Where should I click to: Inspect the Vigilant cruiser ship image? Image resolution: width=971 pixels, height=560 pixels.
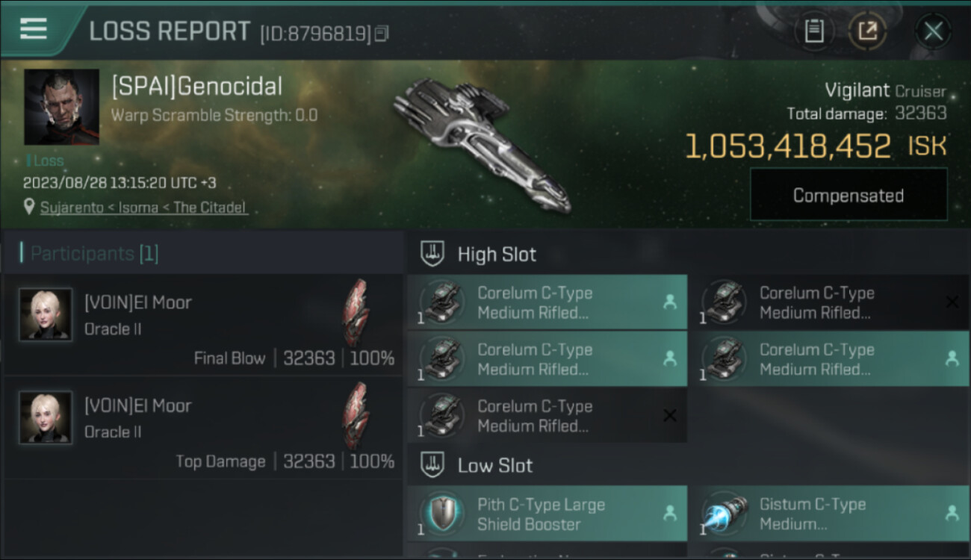click(482, 143)
